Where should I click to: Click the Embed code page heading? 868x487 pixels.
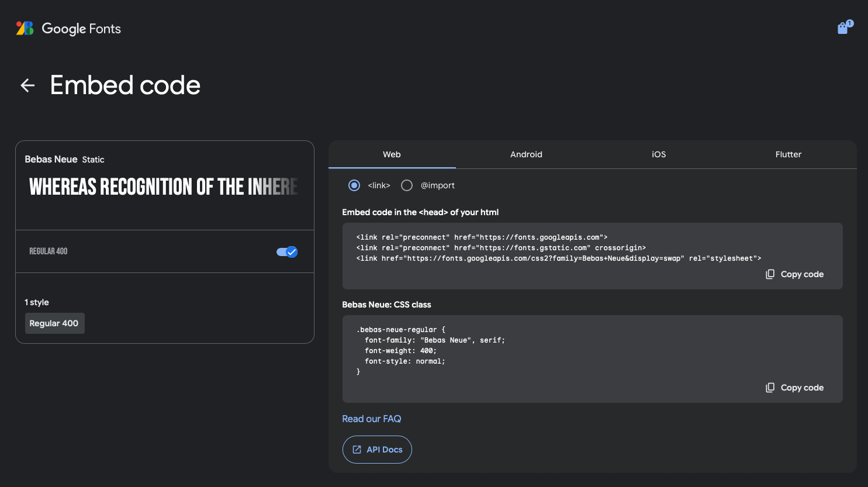tap(125, 85)
